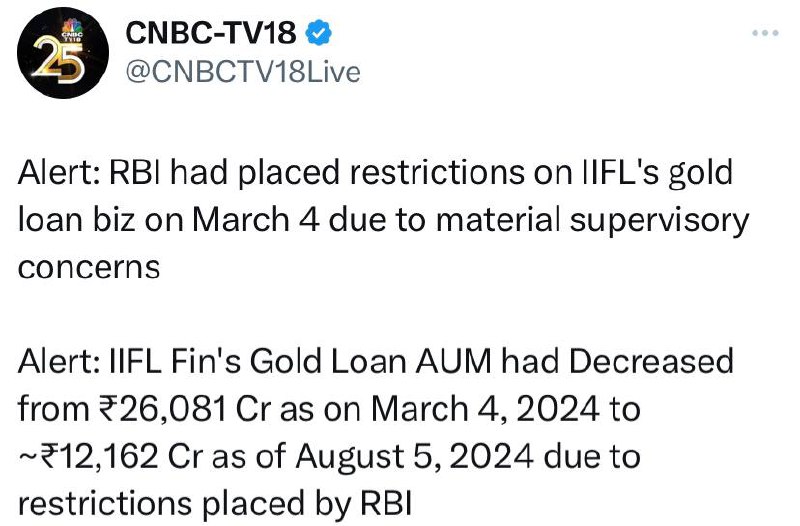
Task: Open the three-dot more options menu
Action: pyautogui.click(x=765, y=33)
